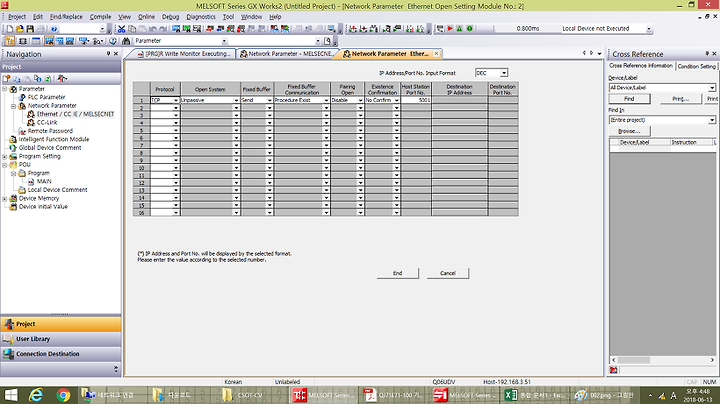720x404 pixels.
Task: Click the End button
Action: (398, 273)
